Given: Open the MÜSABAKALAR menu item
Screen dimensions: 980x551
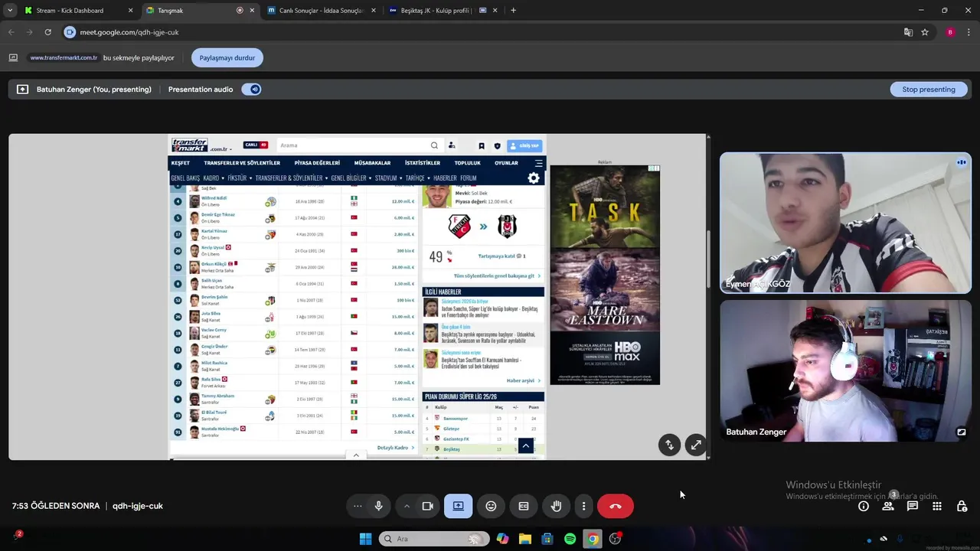Looking at the screenshot, I should pos(372,163).
